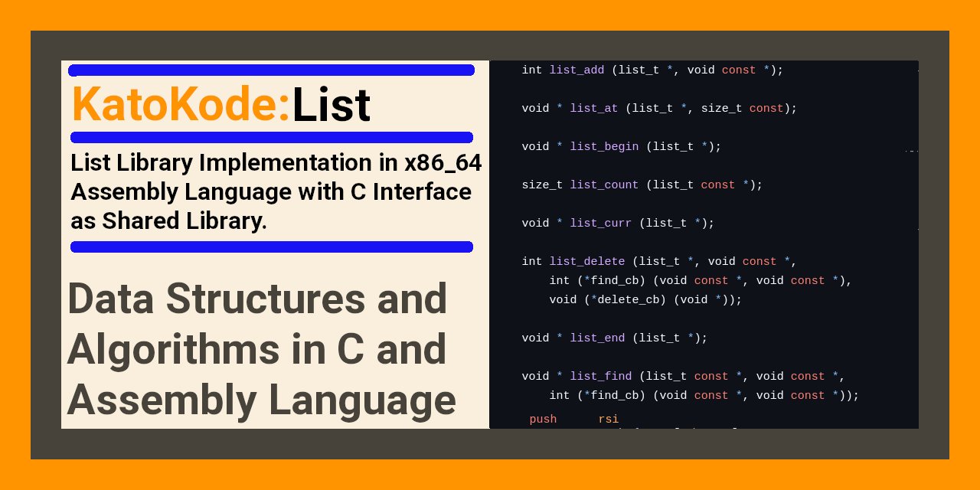980x490 pixels.
Task: Click the find_cb line under list_delete
Action: (701, 281)
